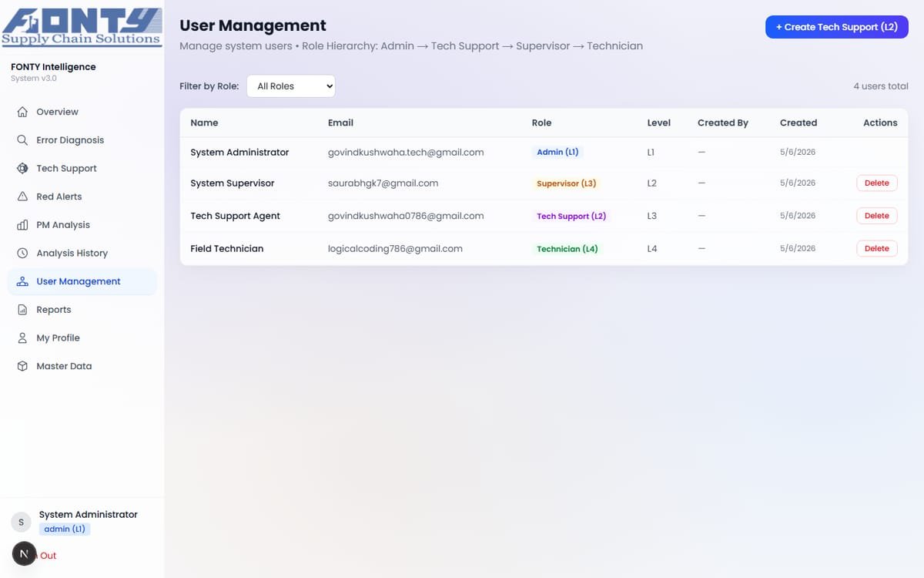
Task: Click the Master Data cube icon
Action: pos(22,366)
